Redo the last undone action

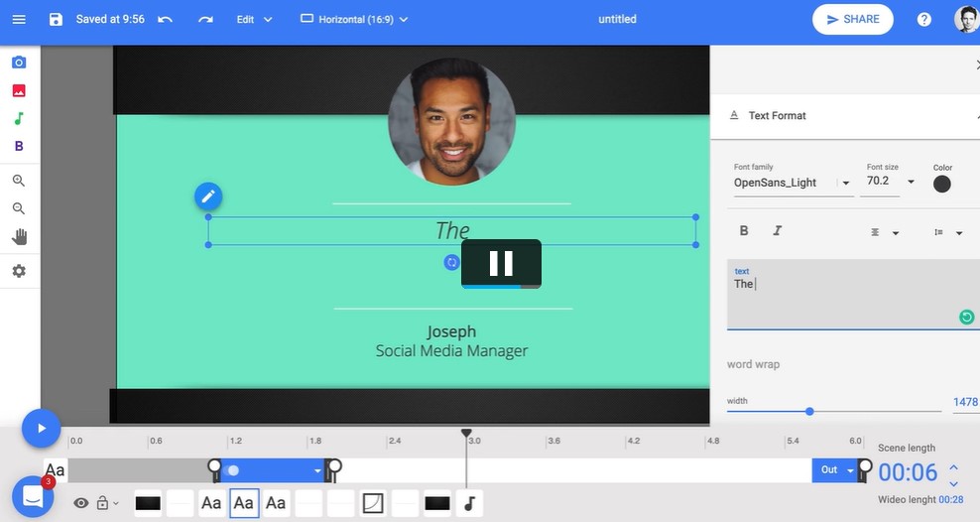click(205, 20)
